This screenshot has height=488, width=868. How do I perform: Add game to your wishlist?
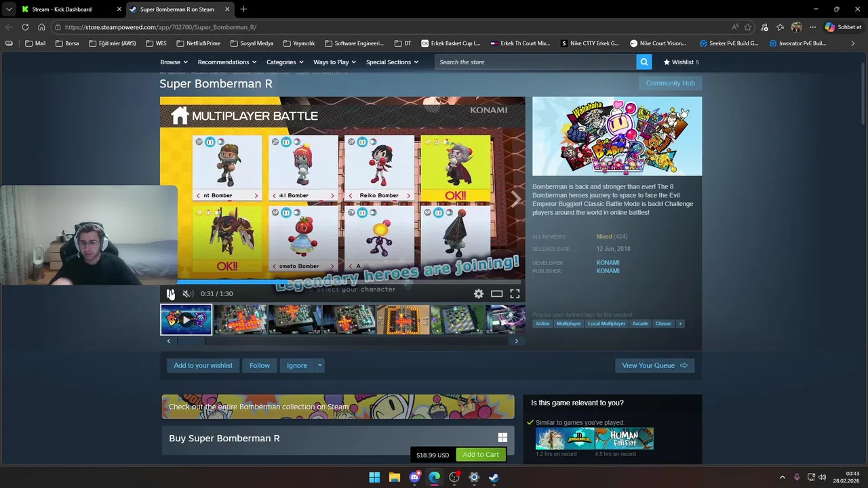203,365
